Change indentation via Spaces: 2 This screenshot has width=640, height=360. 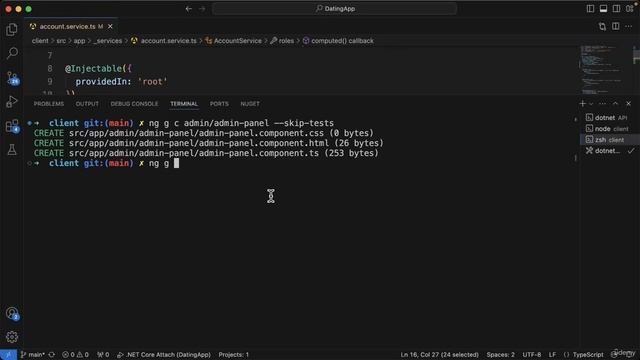[x=500, y=355]
